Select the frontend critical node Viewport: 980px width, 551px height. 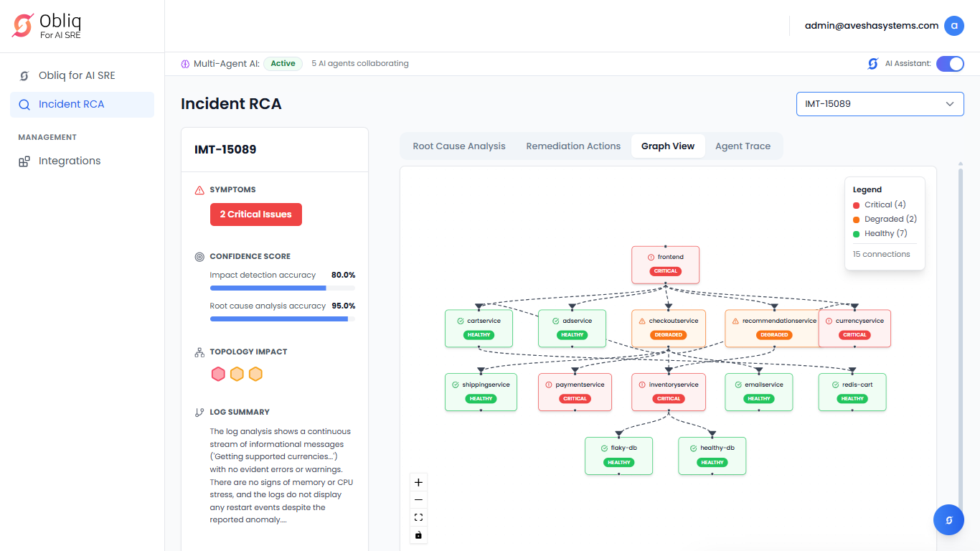(665, 264)
